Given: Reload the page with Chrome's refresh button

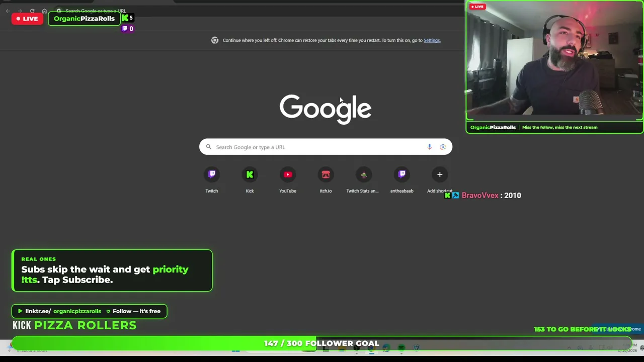Looking at the screenshot, I should [32, 11].
